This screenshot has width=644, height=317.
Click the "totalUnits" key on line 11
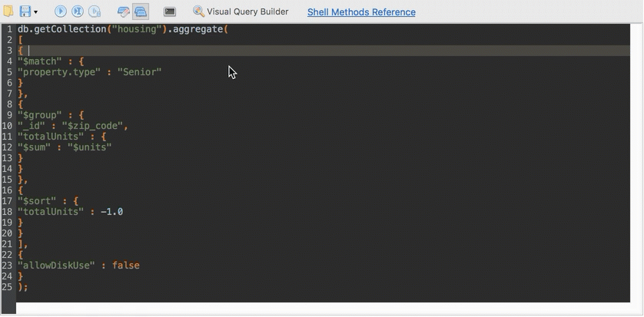pyautogui.click(x=51, y=137)
